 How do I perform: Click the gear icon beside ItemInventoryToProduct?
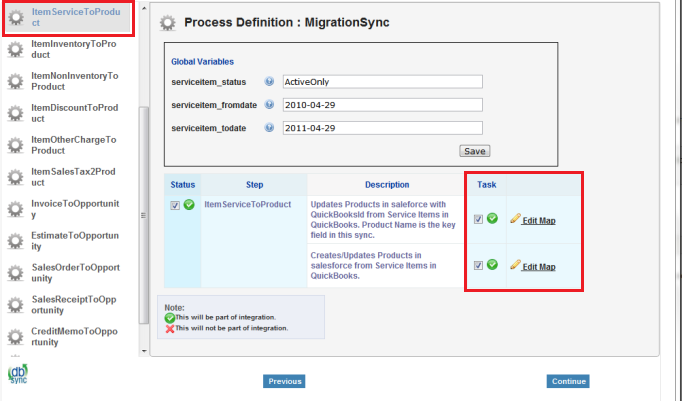pos(16,50)
